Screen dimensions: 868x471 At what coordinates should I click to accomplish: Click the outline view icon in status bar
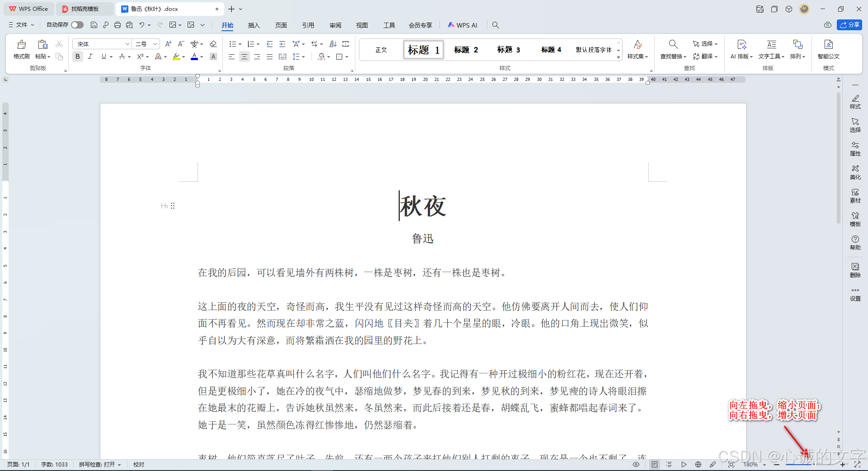[x=669, y=464]
